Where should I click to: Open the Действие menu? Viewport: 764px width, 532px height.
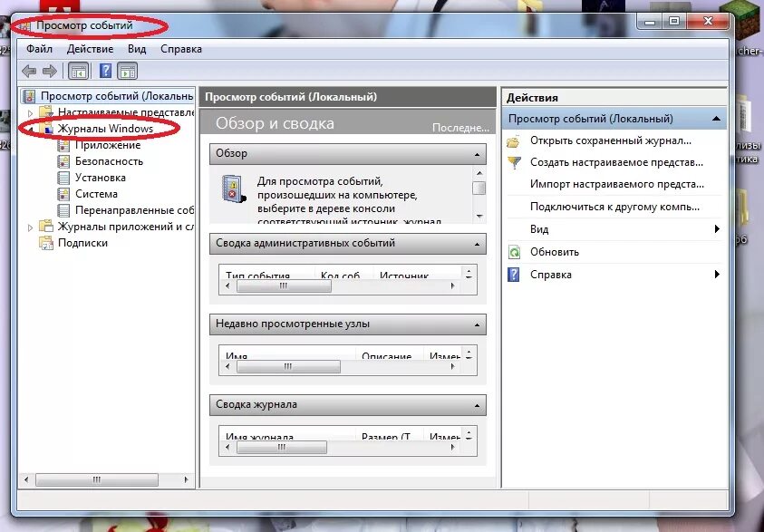click(x=90, y=49)
